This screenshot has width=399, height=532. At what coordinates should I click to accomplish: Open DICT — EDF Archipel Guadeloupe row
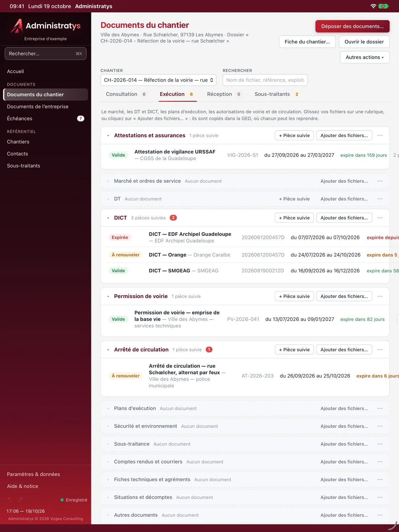[190, 237]
